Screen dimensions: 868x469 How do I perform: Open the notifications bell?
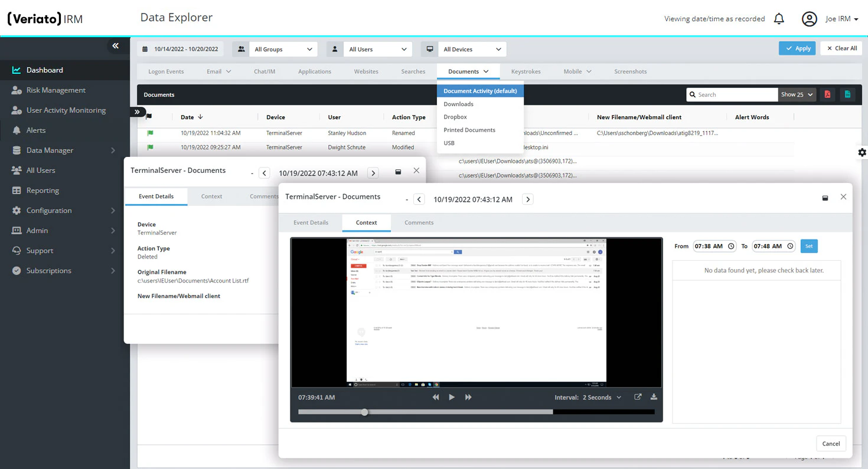tap(779, 18)
